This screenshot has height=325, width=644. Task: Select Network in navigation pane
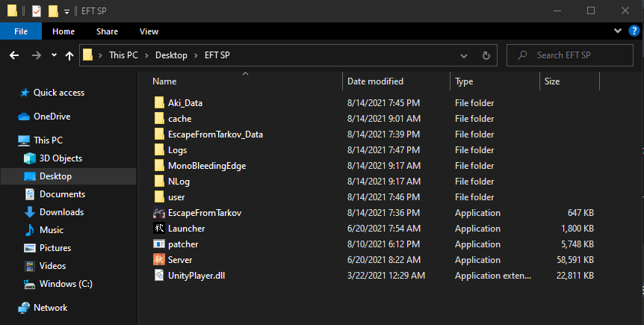51,308
